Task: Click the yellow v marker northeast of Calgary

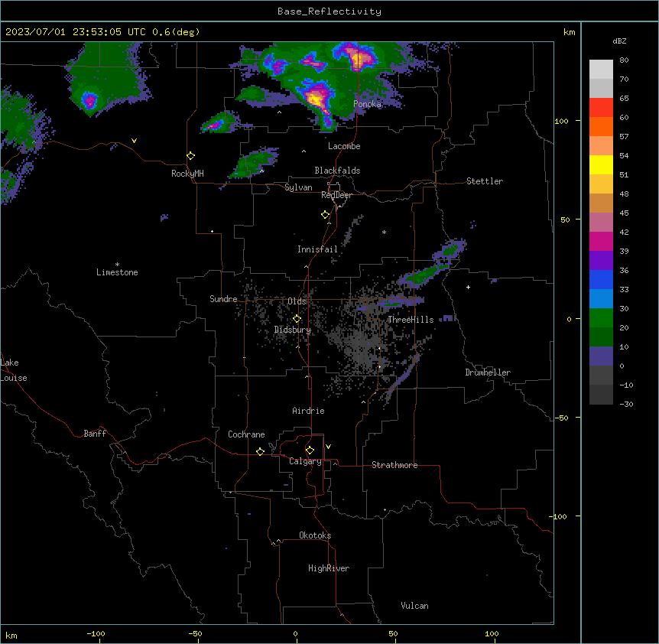Action: (x=328, y=447)
